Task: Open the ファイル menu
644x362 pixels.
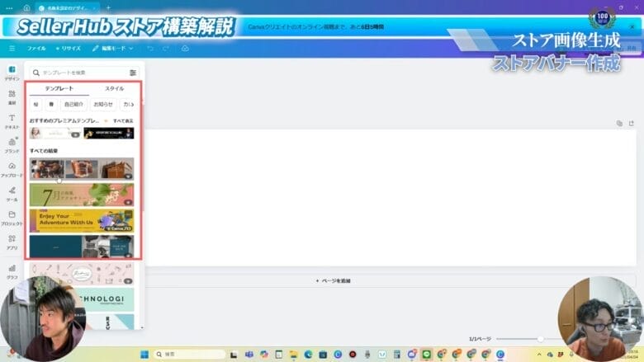Action: [36, 49]
